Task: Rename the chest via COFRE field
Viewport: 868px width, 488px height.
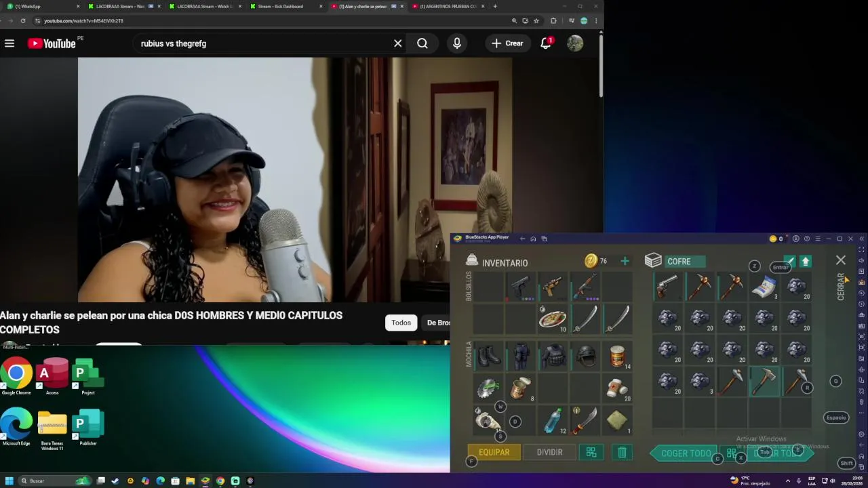Action: [685, 261]
